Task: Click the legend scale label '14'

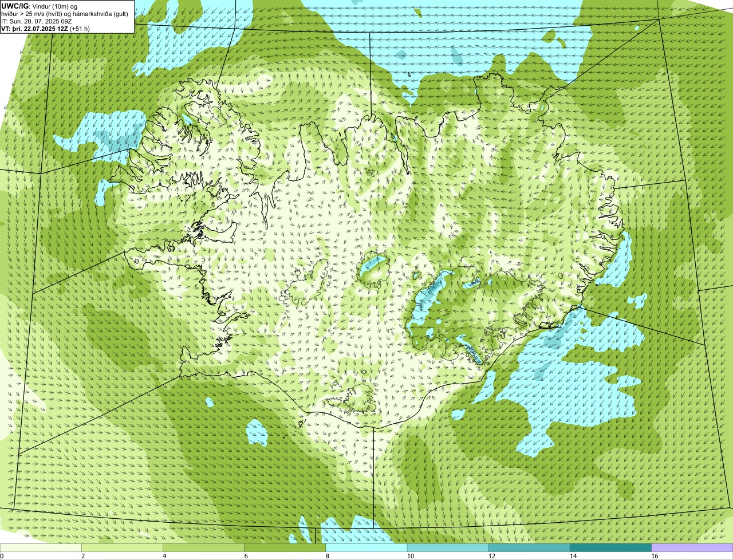Action: point(573,556)
